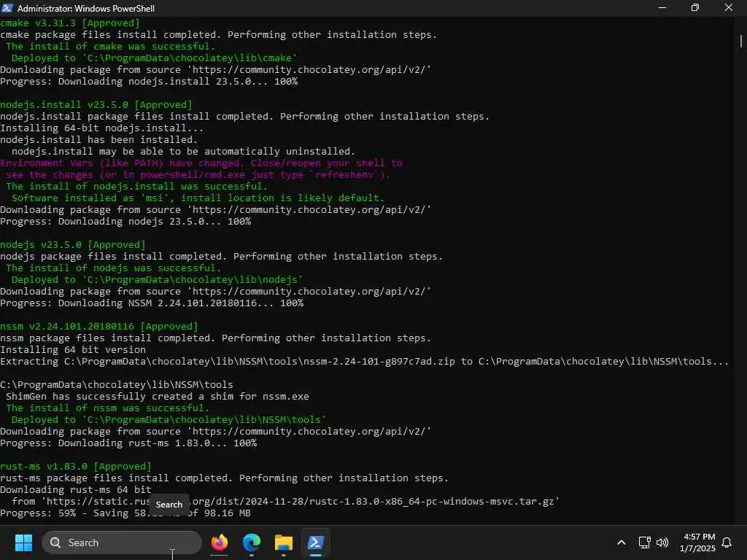This screenshot has height=560, width=747.
Task: Click 'Deployed to' lib\nodejs path line
Action: tap(158, 279)
